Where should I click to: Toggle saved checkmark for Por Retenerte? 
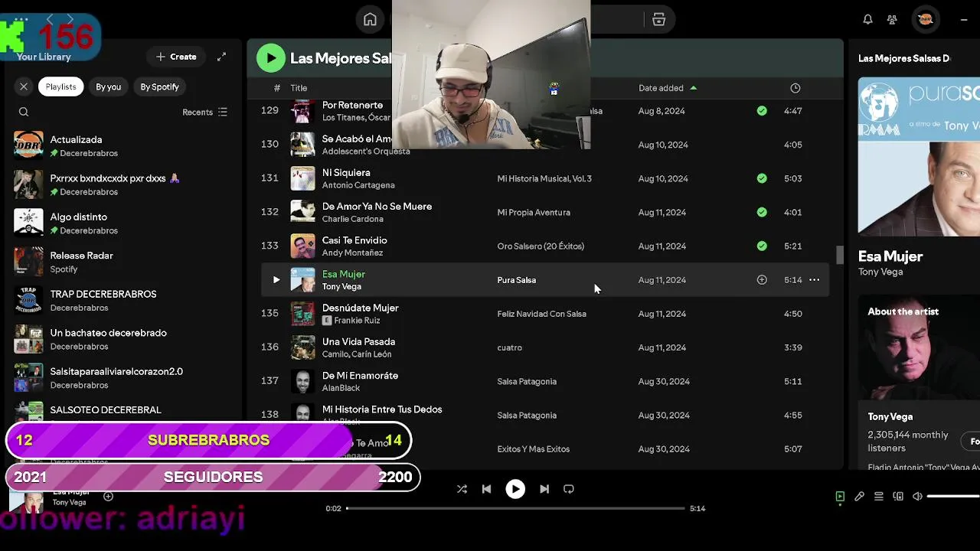point(762,111)
